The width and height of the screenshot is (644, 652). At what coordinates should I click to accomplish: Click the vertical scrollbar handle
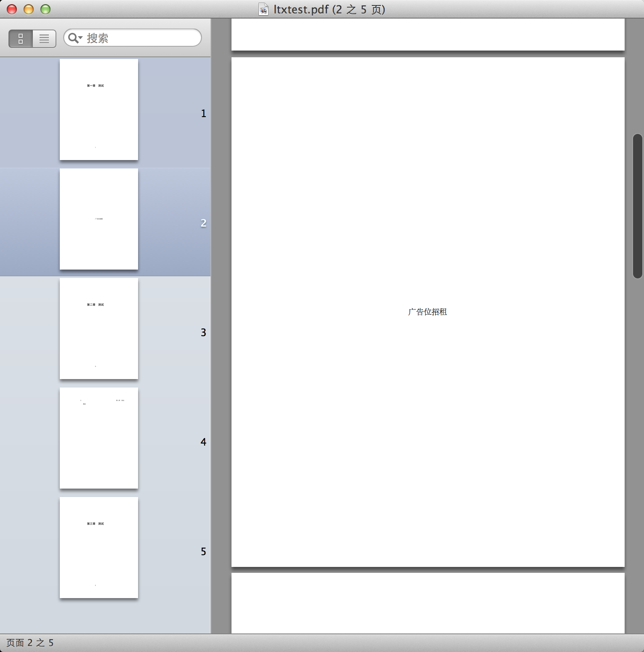(638, 206)
